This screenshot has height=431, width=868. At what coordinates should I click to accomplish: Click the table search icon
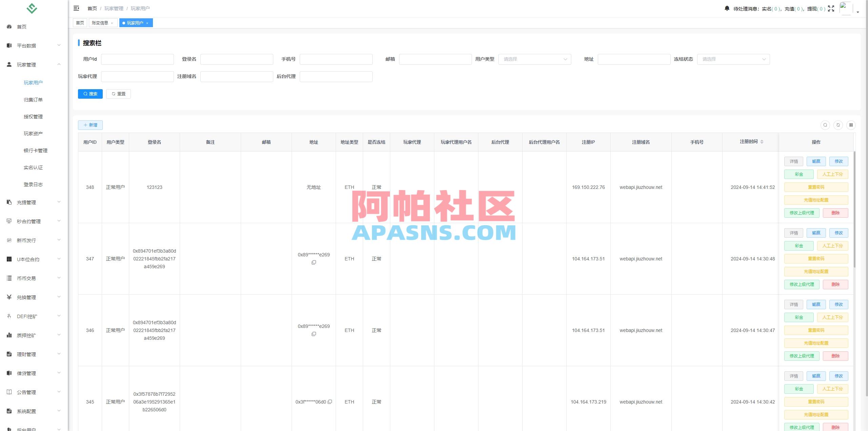(825, 125)
